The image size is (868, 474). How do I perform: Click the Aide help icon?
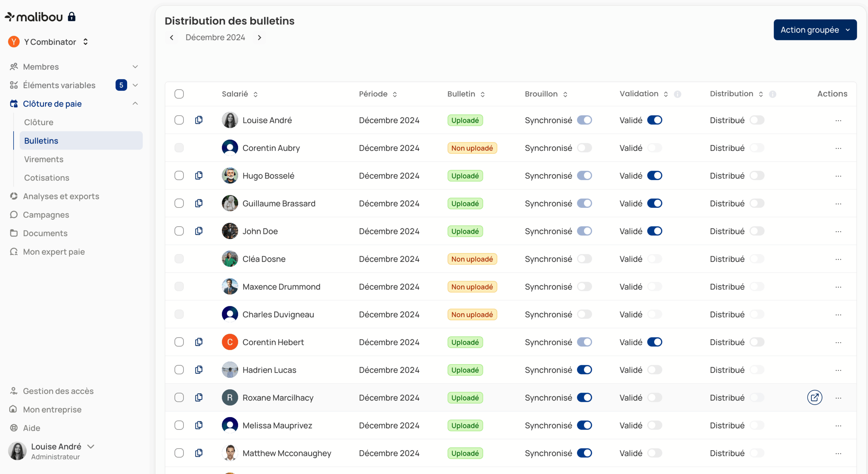pyautogui.click(x=14, y=428)
